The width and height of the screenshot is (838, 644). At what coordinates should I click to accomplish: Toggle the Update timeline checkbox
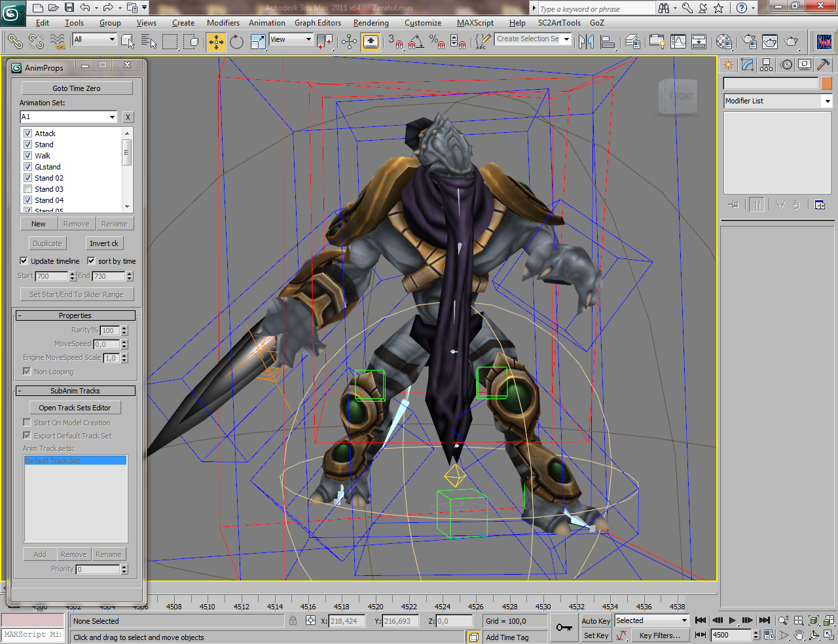[x=24, y=260]
